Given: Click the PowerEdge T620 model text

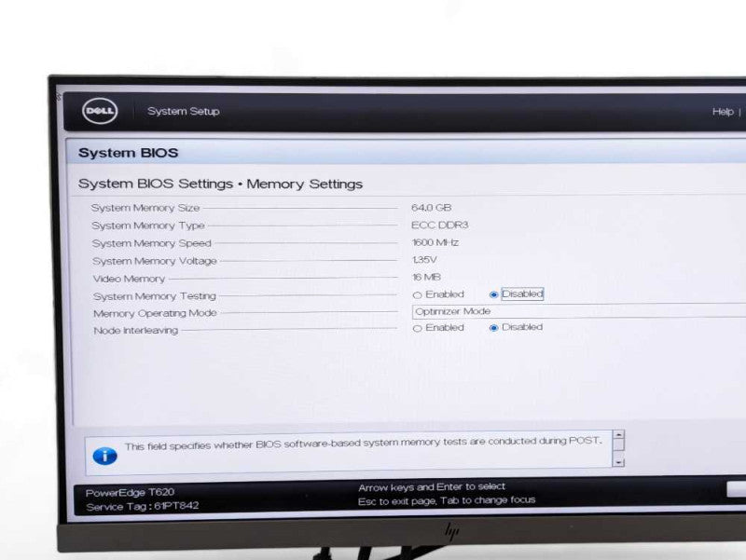Looking at the screenshot, I should pos(130,493).
